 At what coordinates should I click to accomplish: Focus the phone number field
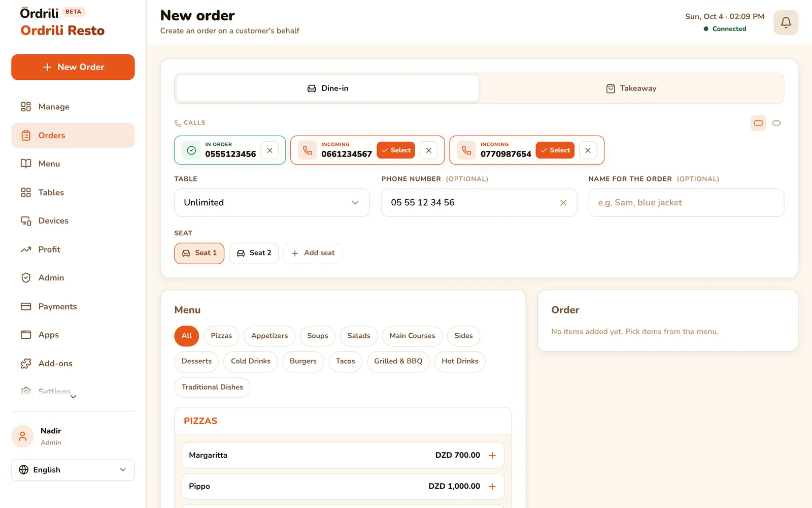(x=479, y=203)
